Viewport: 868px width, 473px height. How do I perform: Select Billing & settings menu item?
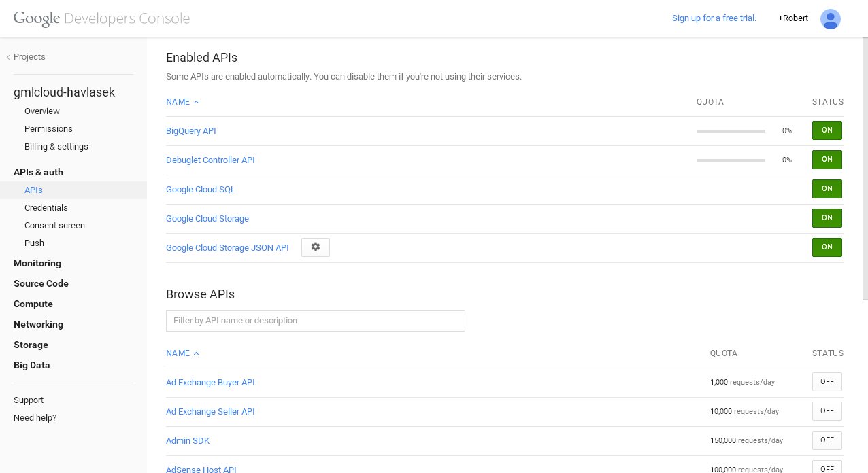point(56,147)
